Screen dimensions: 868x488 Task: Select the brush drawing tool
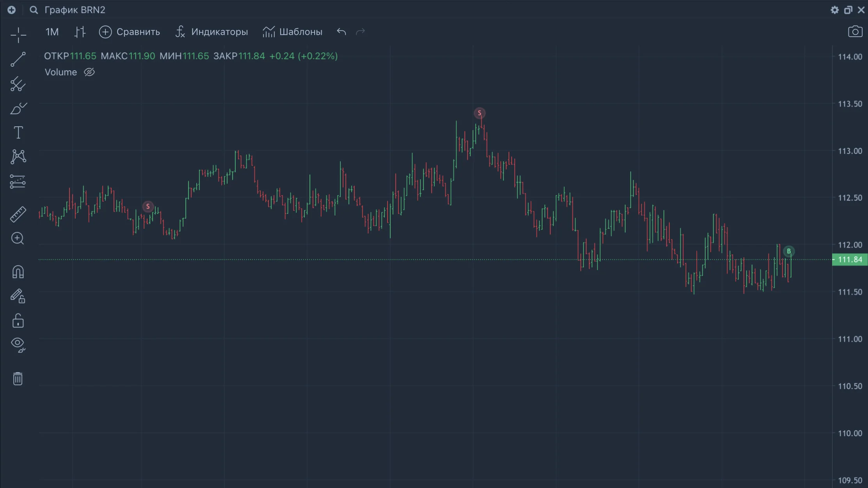coord(18,108)
